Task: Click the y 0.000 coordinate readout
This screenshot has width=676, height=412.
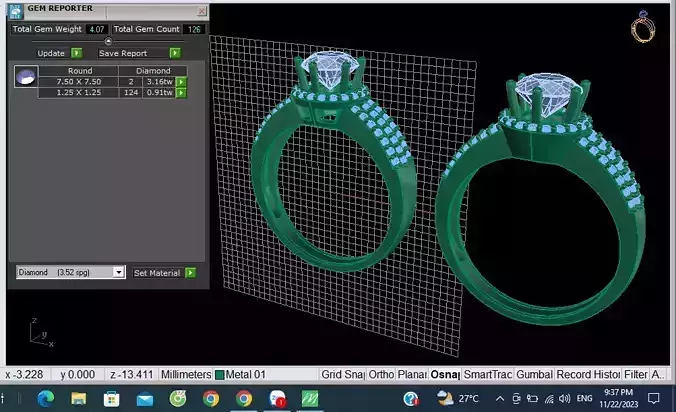Action: [x=78, y=375]
